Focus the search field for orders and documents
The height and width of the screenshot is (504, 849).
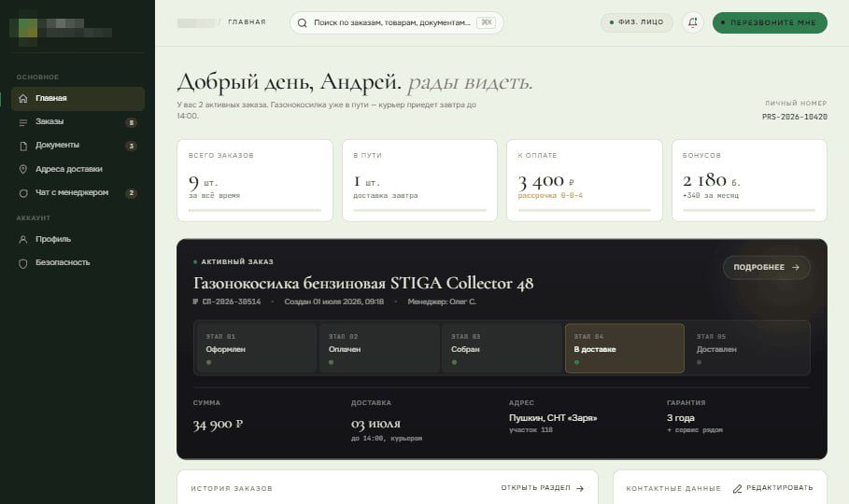(x=396, y=22)
